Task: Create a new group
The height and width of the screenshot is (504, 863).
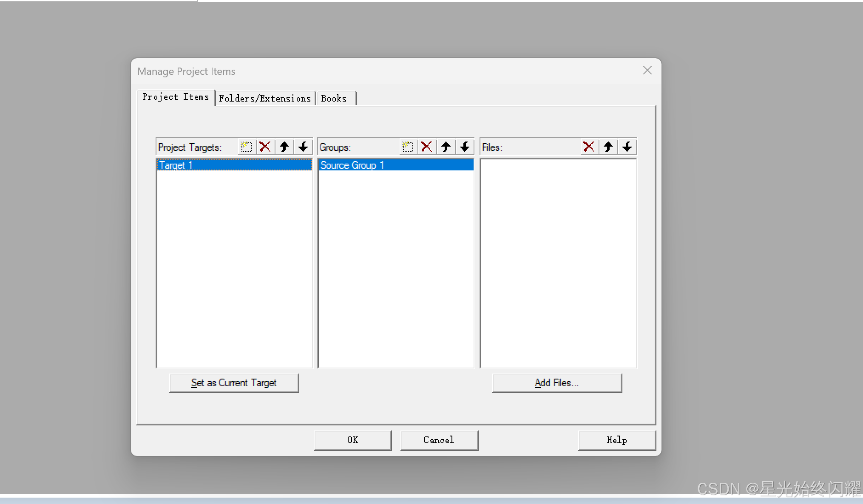Action: point(407,147)
